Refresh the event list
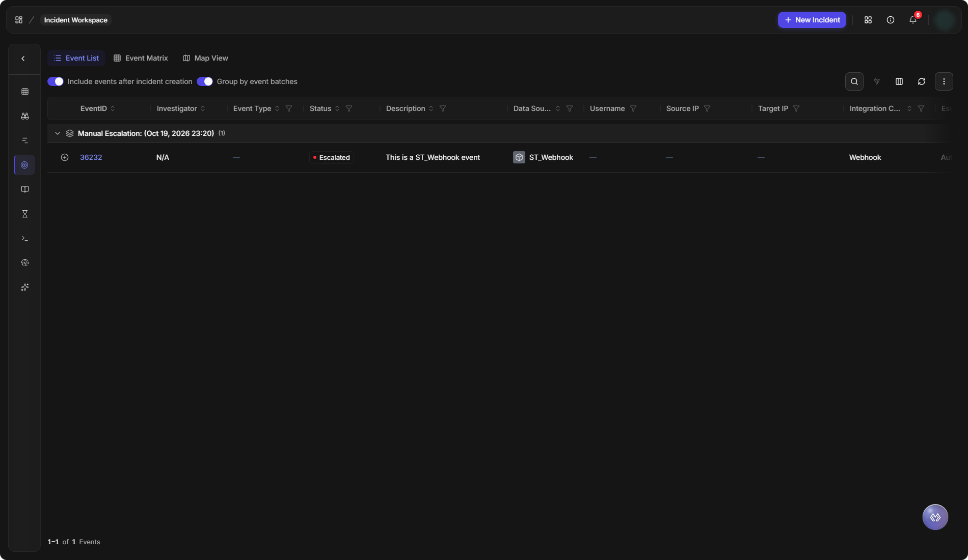The height and width of the screenshot is (560, 968). point(922,81)
